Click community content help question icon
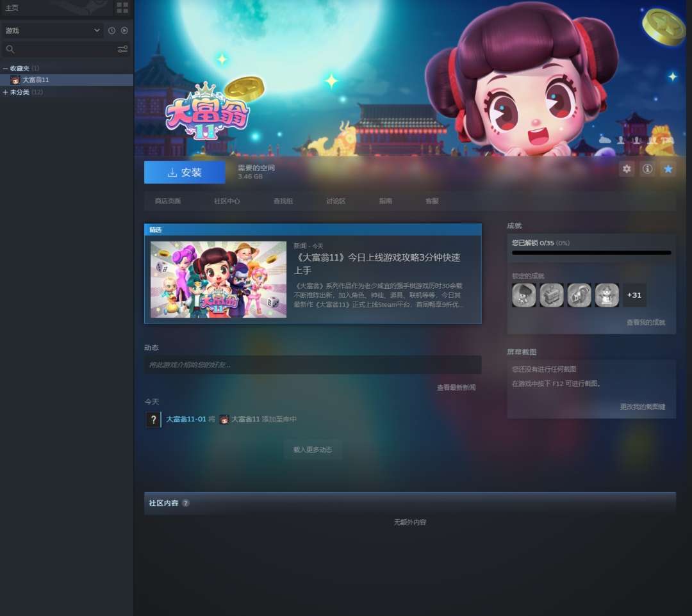The width and height of the screenshot is (692, 616). coord(186,503)
